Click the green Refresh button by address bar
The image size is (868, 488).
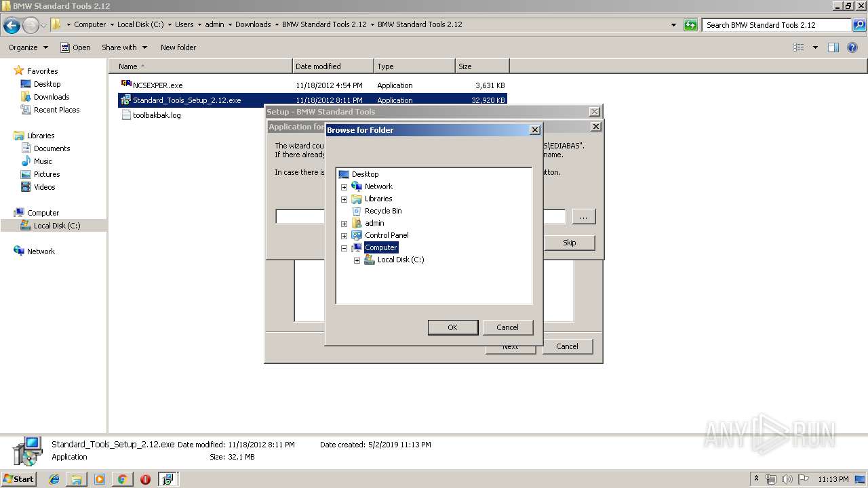[x=690, y=25]
